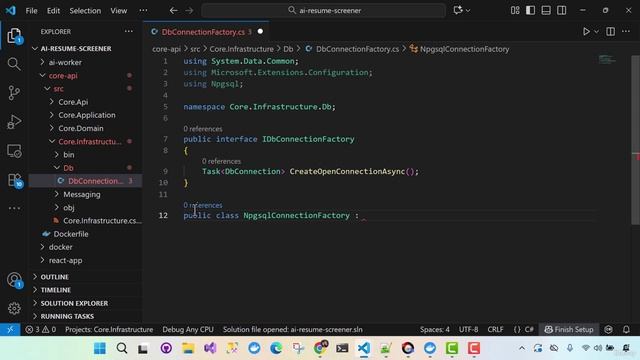Screen dimensions: 640x360
Task: Show errors and warnings in status bar
Action: [41, 329]
